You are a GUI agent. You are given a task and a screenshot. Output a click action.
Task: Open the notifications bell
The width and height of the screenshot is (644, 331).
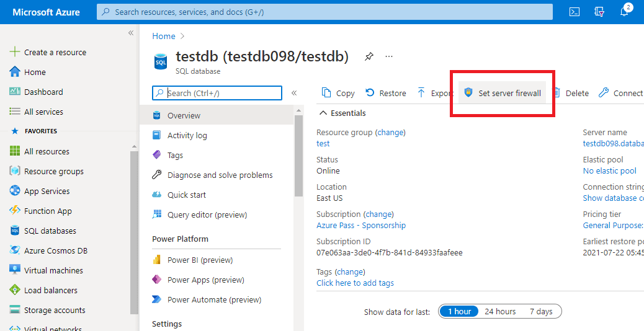pos(624,12)
